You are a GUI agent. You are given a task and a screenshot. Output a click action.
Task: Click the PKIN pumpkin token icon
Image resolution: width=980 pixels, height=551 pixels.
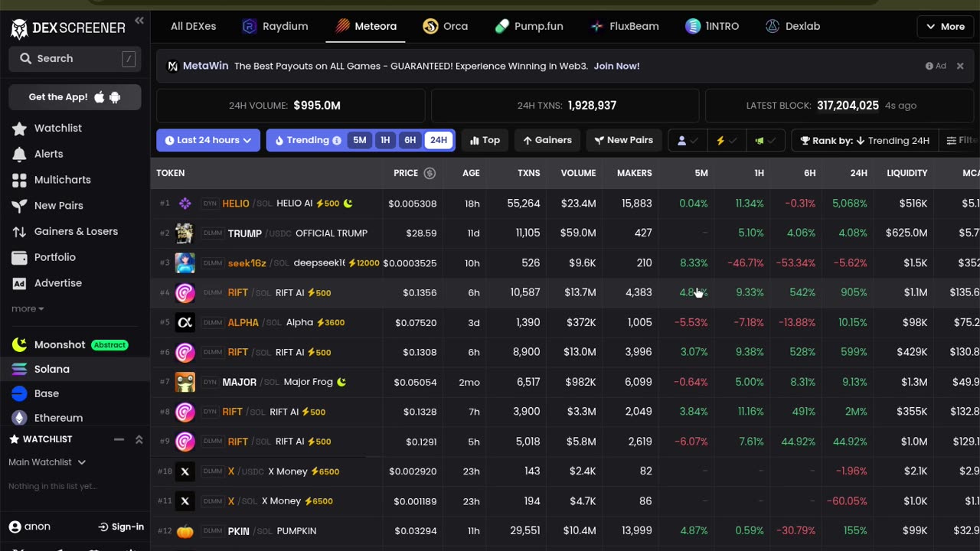click(x=185, y=531)
